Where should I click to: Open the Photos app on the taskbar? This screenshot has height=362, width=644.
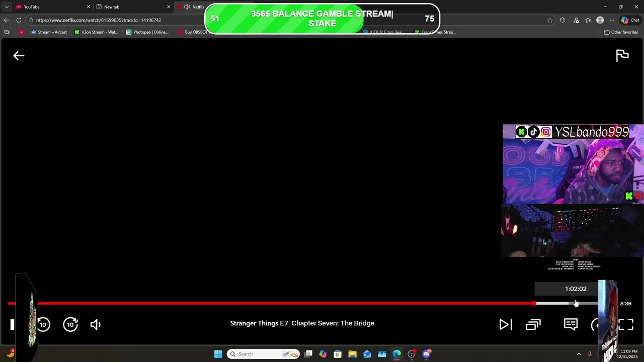(382, 354)
